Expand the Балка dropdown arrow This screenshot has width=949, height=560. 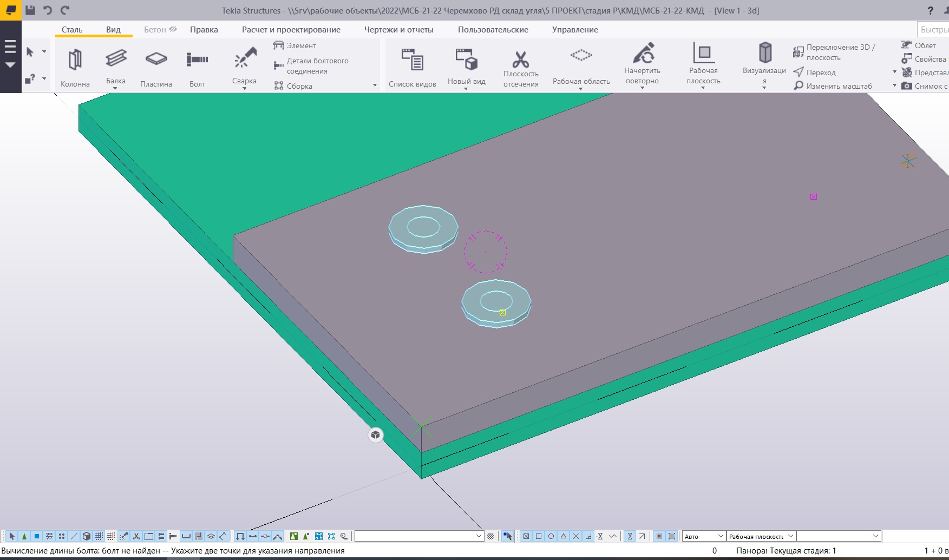tap(115, 89)
